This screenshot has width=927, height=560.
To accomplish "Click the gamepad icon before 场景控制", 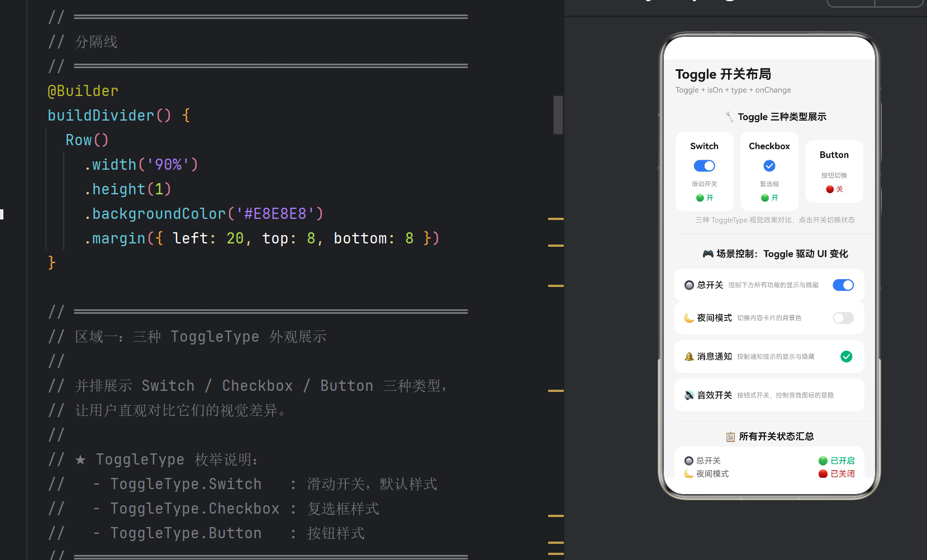I will tap(708, 254).
